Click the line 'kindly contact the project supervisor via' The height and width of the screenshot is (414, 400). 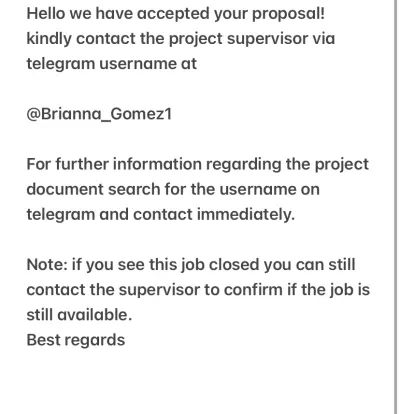click(x=181, y=39)
